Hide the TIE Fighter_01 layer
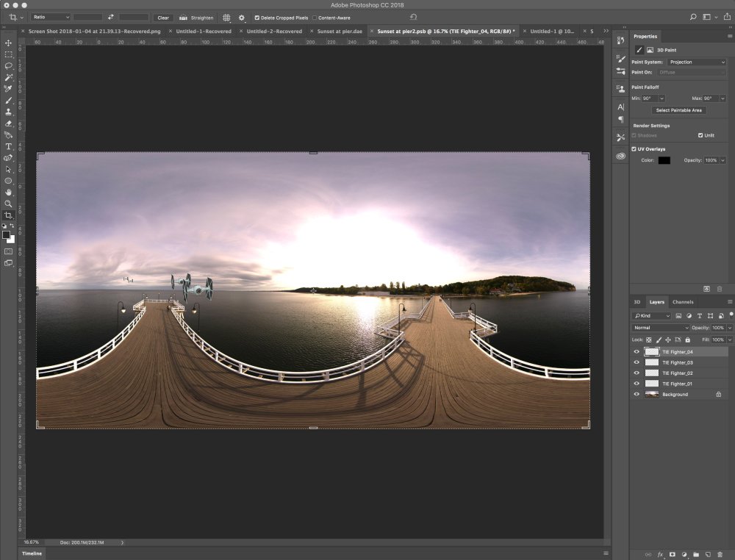Screen dimensions: 735x560 pos(637,384)
